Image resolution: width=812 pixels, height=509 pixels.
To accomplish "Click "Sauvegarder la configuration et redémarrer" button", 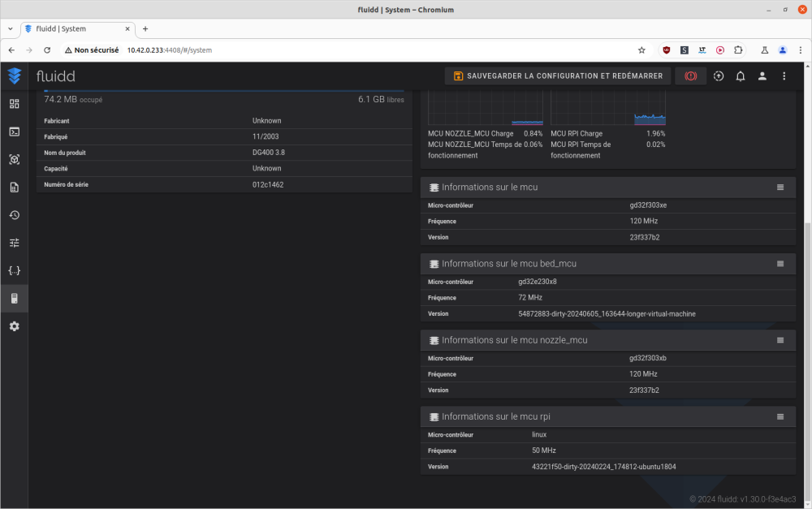I will tap(558, 76).
